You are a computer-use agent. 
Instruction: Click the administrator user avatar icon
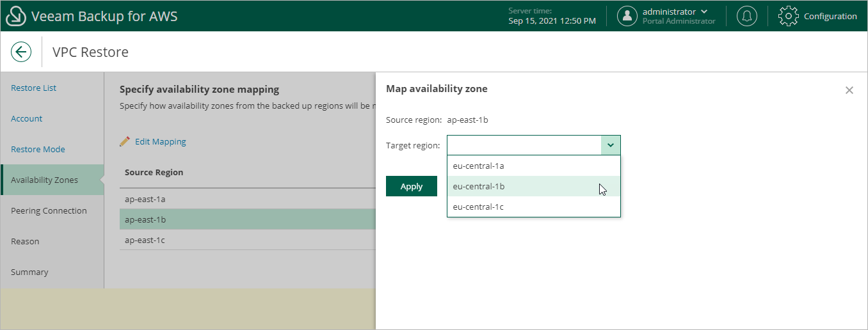click(x=627, y=16)
